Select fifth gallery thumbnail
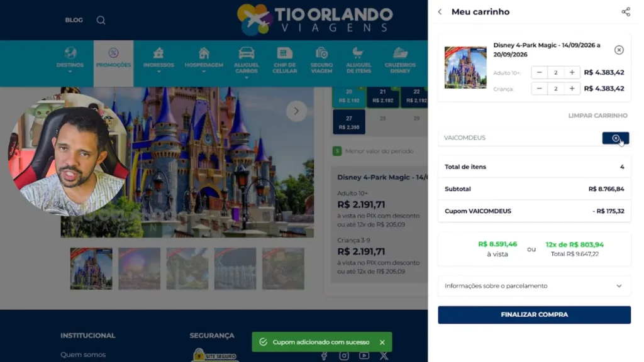This screenshot has width=644, height=362. pos(283,269)
